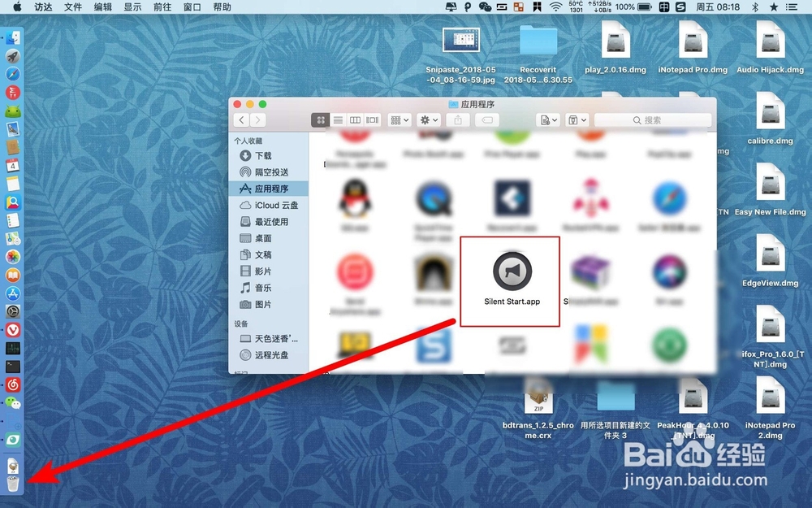This screenshot has height=508, width=812.
Task: Open the 前往 menu
Action: pyautogui.click(x=162, y=7)
